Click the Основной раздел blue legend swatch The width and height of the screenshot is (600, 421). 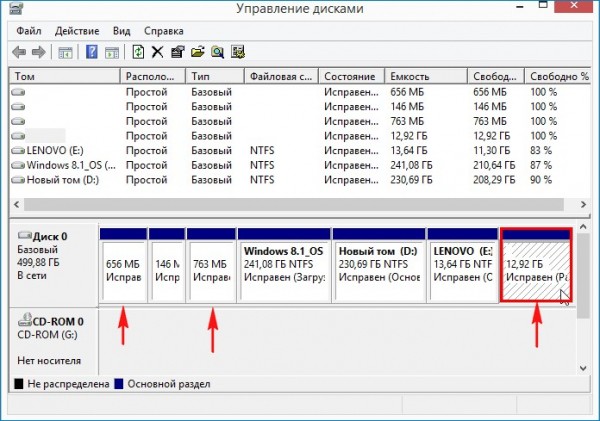[x=119, y=384]
